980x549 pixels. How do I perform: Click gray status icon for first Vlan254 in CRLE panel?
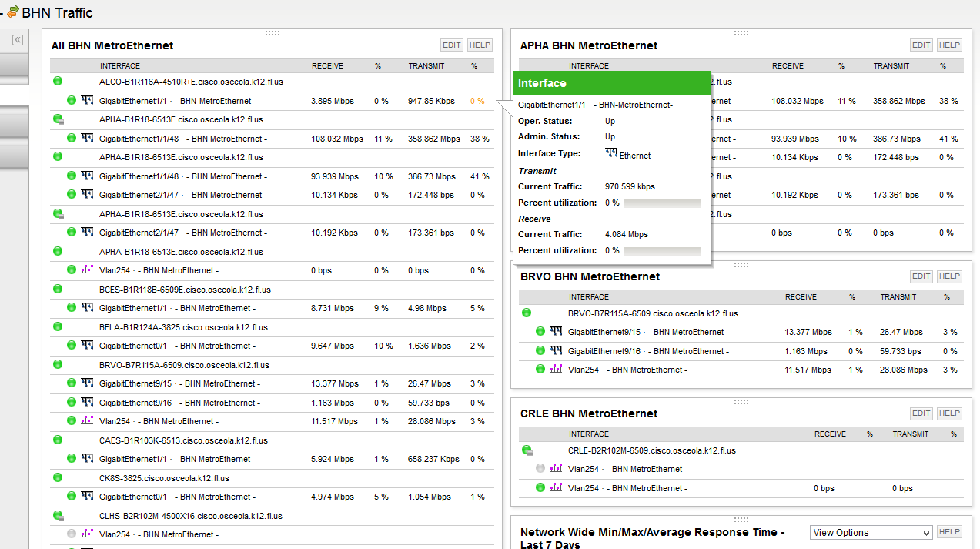coord(540,469)
